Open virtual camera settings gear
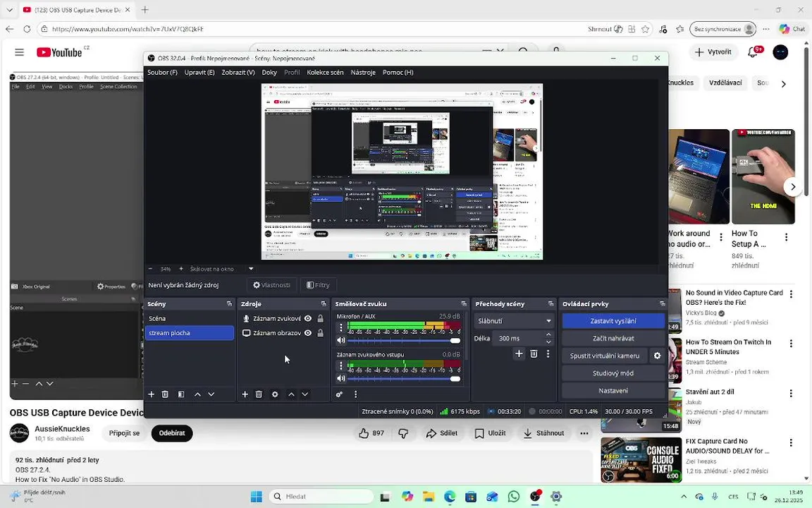This screenshot has width=812, height=508. pyautogui.click(x=657, y=356)
